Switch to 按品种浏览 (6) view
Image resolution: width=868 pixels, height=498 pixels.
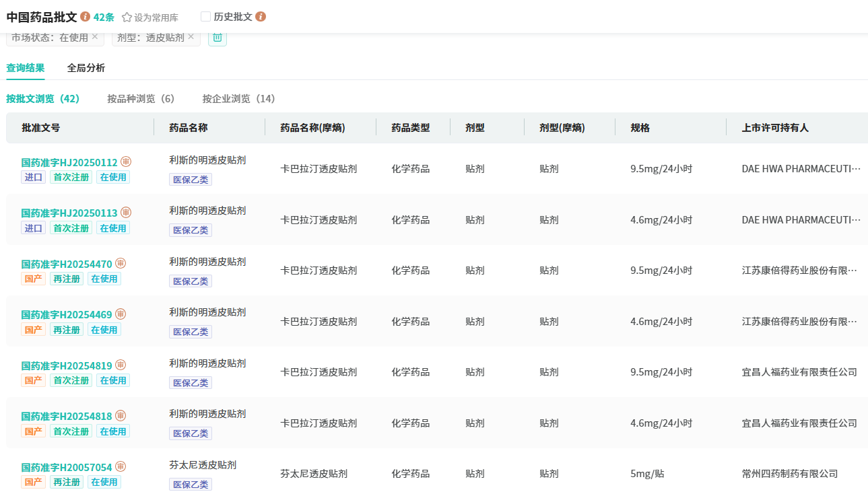tap(141, 99)
